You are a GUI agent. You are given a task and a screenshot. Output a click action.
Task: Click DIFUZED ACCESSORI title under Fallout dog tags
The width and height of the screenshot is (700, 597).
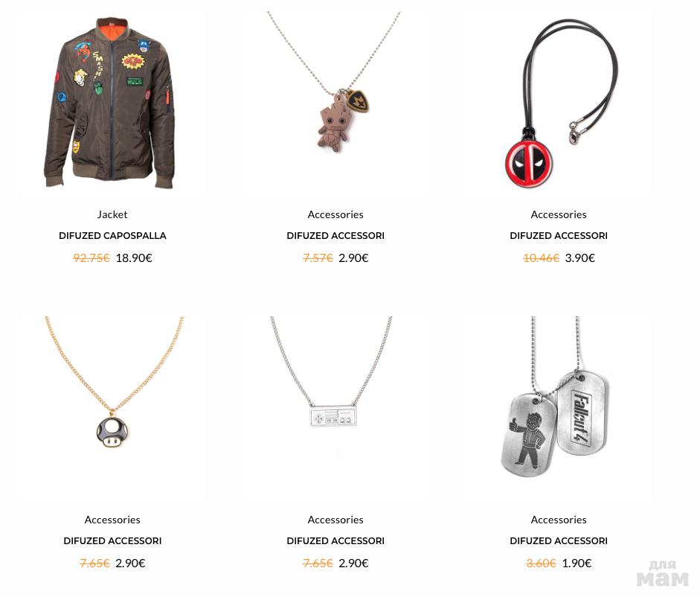point(559,540)
